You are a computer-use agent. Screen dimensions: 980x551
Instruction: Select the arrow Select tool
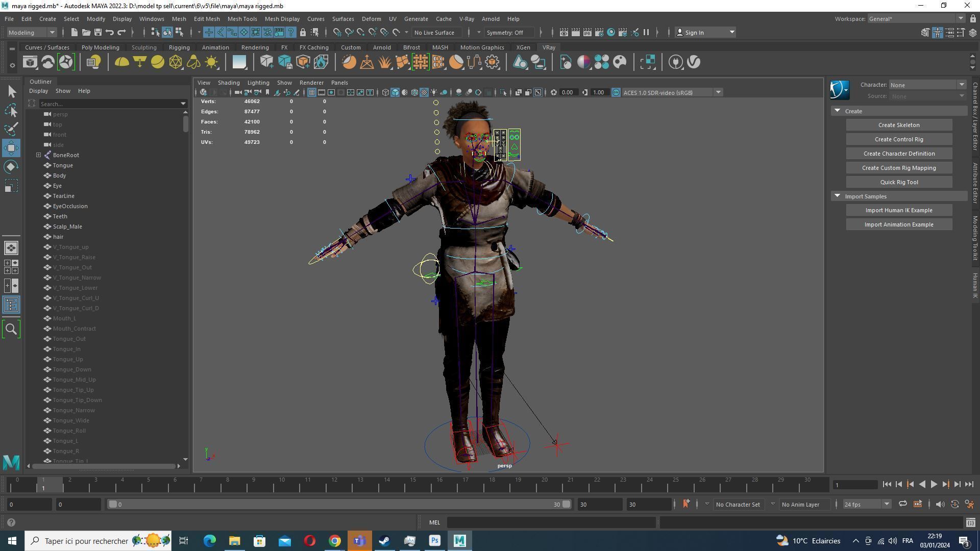pos(12,92)
